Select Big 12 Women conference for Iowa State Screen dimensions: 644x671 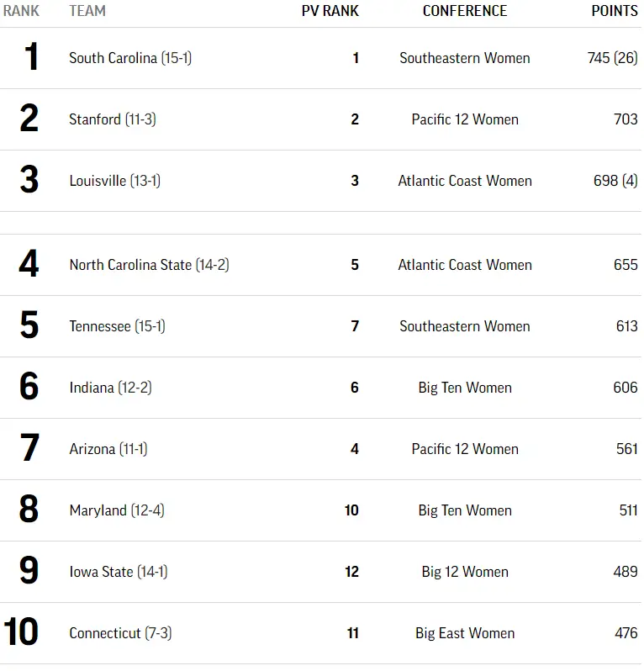pos(465,572)
